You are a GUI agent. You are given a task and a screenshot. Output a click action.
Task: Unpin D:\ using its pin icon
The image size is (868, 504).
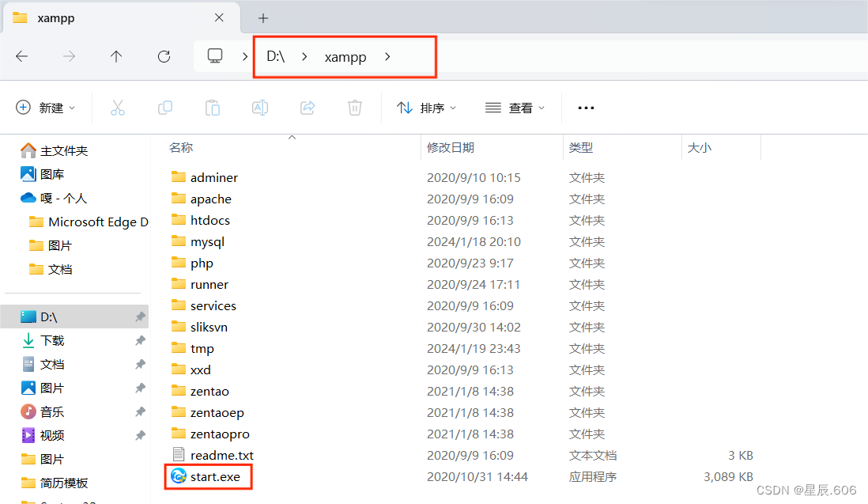[x=140, y=316]
